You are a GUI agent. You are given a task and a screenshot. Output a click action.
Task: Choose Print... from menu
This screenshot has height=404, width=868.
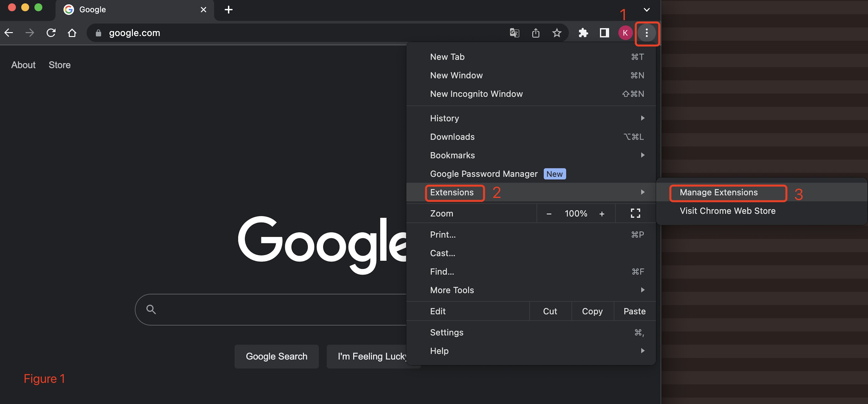531,234
